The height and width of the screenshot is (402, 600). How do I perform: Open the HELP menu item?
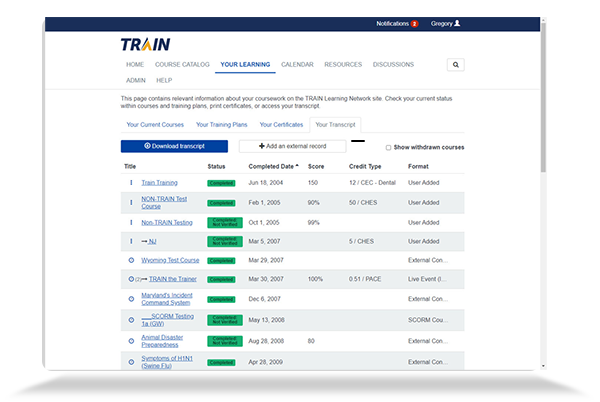[164, 80]
